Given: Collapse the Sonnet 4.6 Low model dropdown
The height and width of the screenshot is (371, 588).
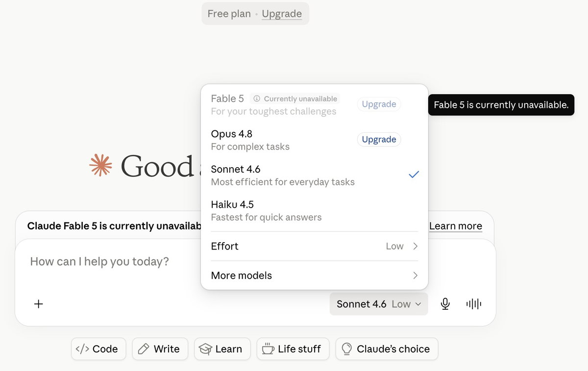Looking at the screenshot, I should click(x=379, y=304).
